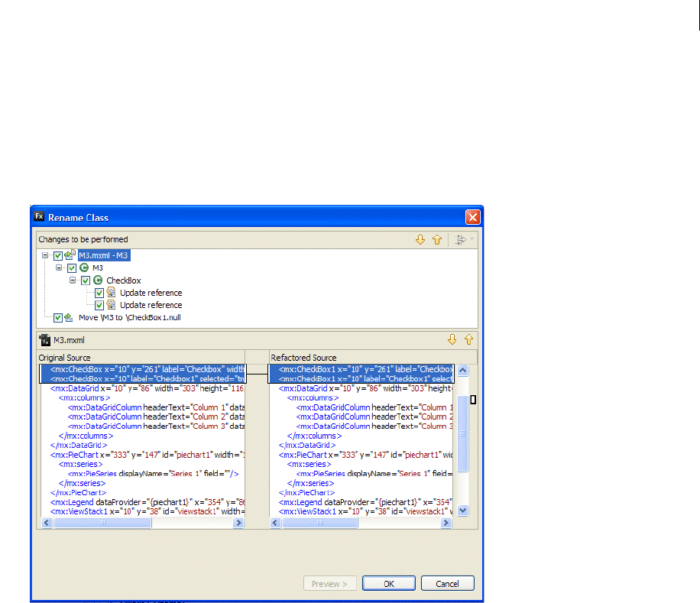The width and height of the screenshot is (700, 603).
Task: Uncheck the Move \M3 to \CheckBox1.null checkbox
Action: 58,318
